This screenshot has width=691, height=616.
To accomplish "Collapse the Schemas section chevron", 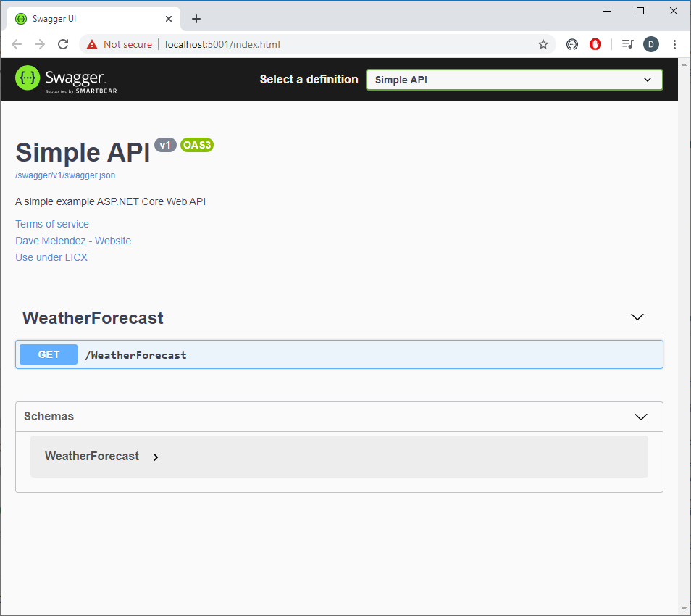I will click(x=640, y=417).
